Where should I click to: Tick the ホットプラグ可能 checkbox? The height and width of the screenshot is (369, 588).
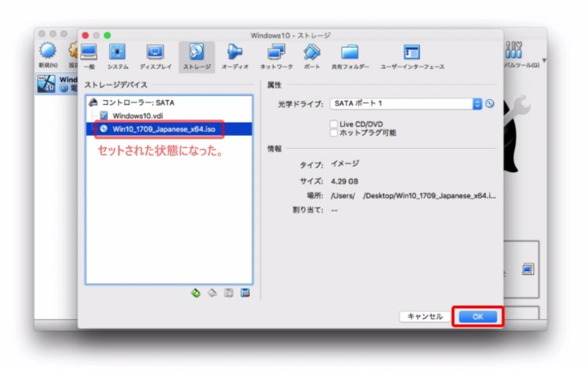point(334,133)
